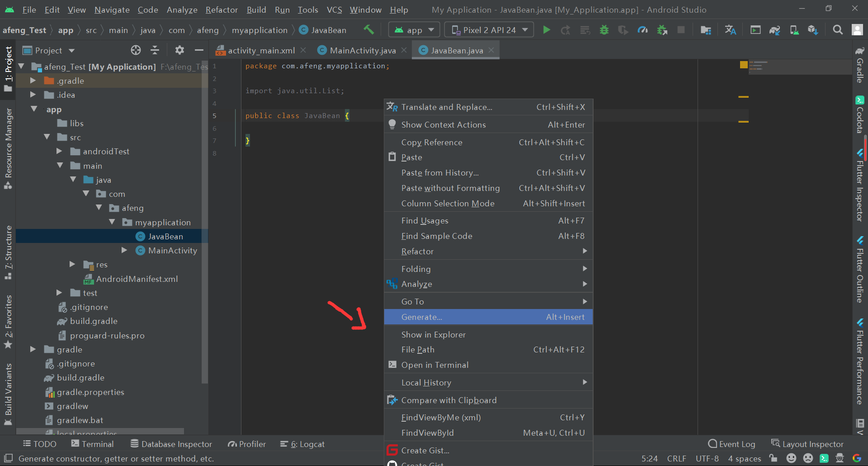Click the happy face feedback icon
This screenshot has width=868, height=466.
[791, 458]
